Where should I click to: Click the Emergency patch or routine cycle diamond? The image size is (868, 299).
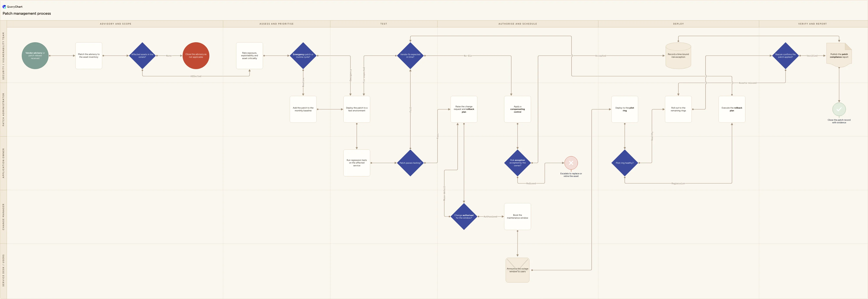click(x=303, y=56)
